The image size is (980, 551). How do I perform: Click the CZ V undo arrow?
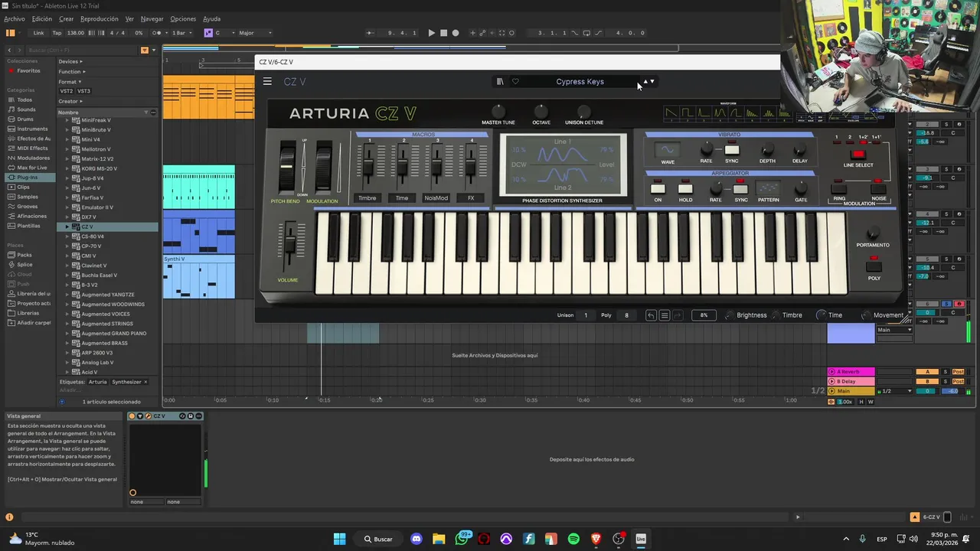point(651,315)
